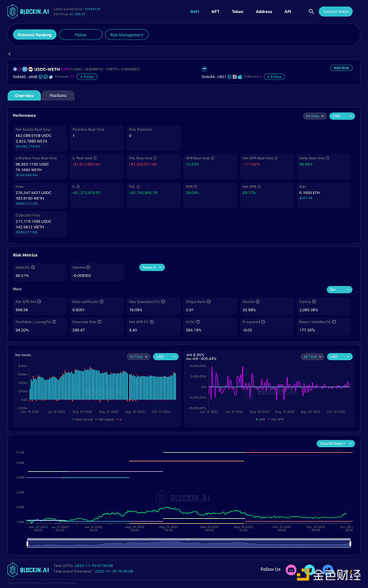Click the price chart range slider
The image size is (368, 588).
click(x=188, y=543)
